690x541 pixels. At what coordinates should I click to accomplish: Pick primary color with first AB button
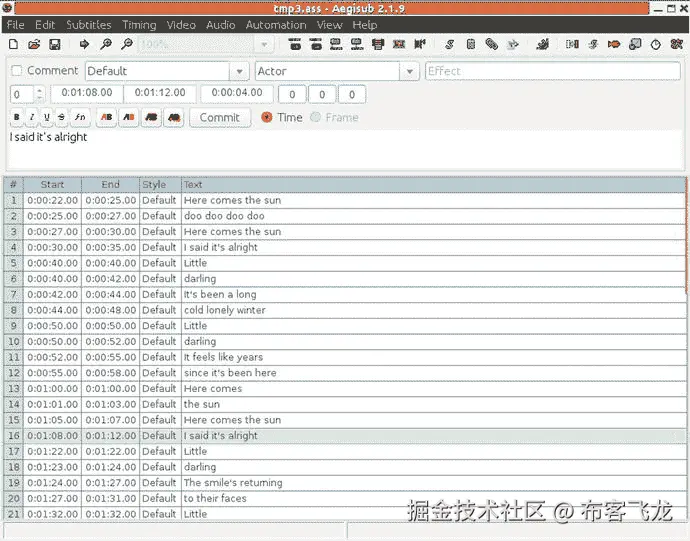[x=106, y=117]
